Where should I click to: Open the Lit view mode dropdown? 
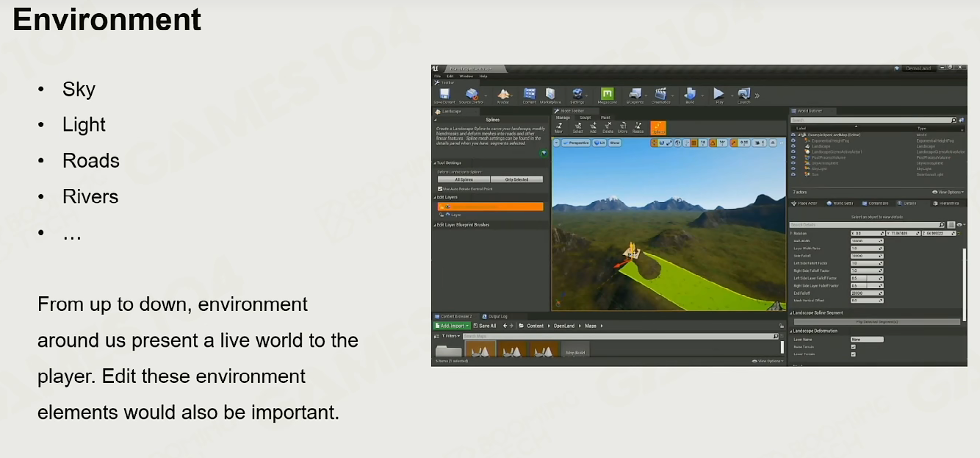(599, 143)
